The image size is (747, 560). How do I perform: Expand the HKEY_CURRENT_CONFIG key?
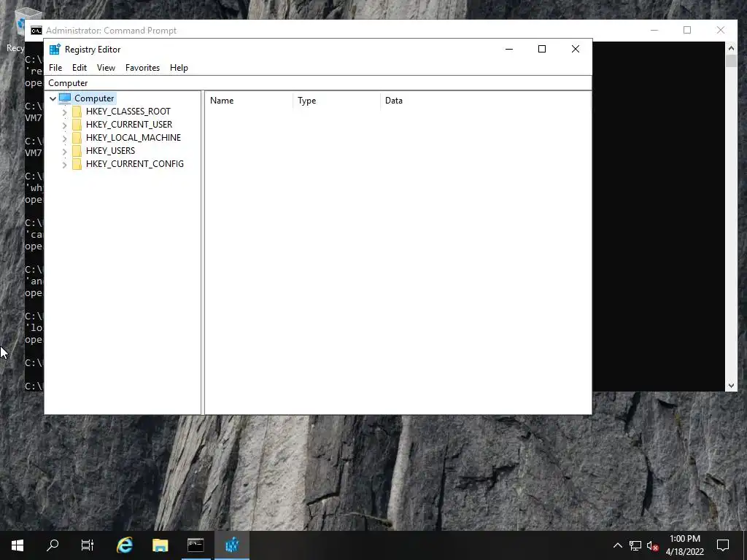click(x=64, y=165)
